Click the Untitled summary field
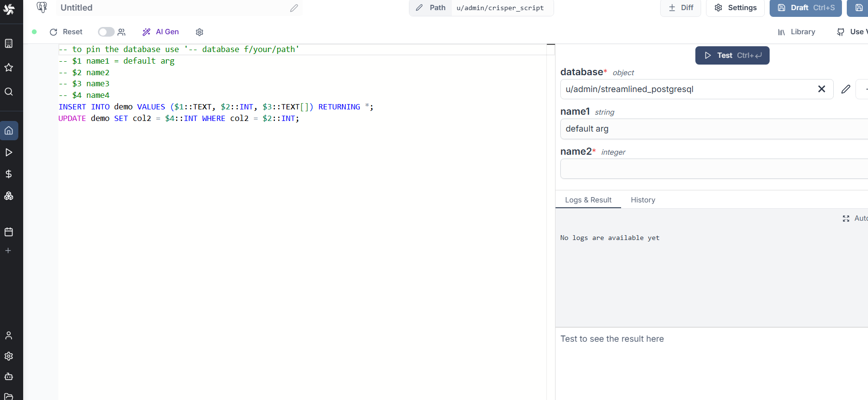868x400 pixels. pos(174,8)
